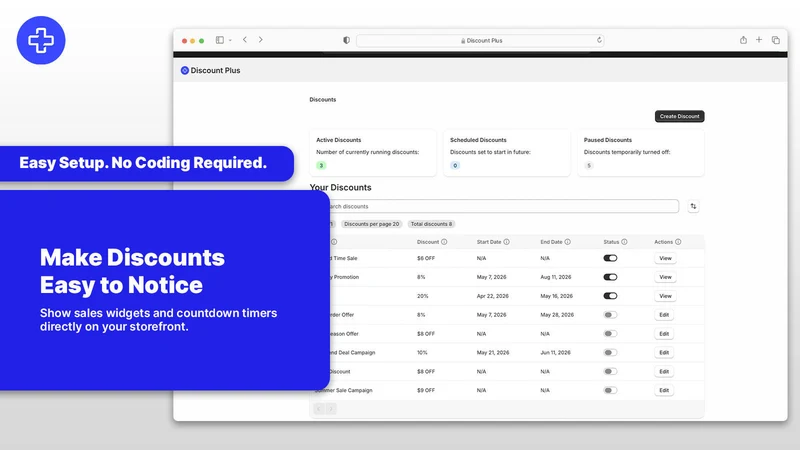Image resolution: width=800 pixels, height=450 pixels.
Task: Edit the Deal Campaign discount
Action: (x=664, y=353)
